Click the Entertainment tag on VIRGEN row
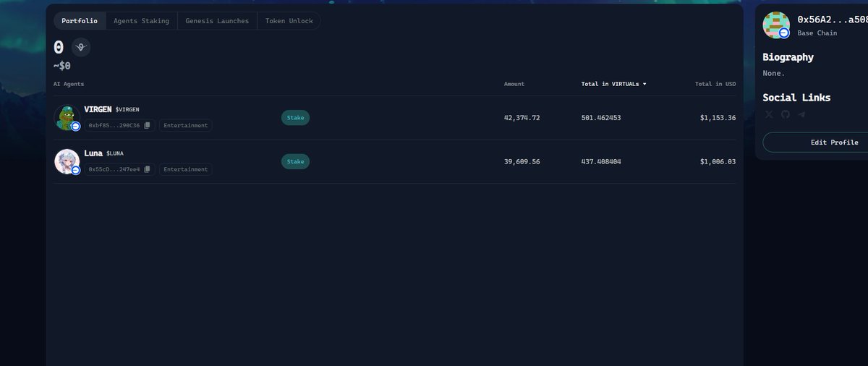This screenshot has width=868, height=366. pos(186,126)
